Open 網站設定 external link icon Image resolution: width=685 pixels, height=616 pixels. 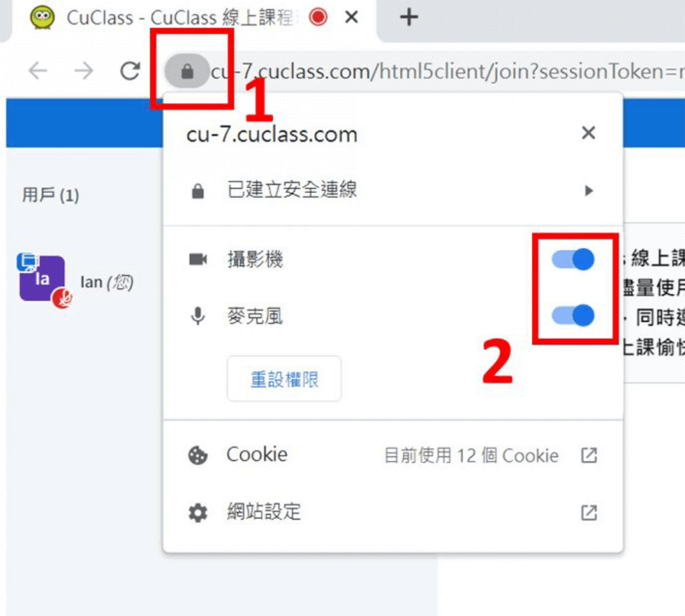pos(589,512)
